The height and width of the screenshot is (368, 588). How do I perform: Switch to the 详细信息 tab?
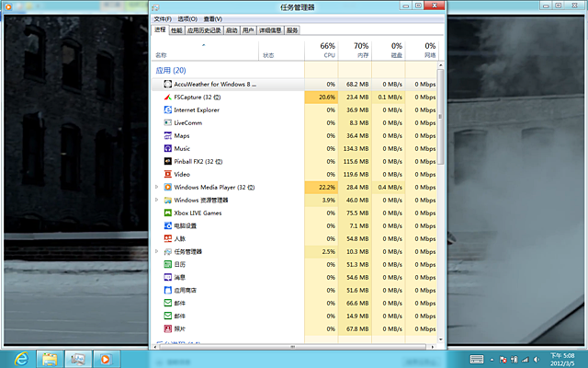tap(270, 30)
